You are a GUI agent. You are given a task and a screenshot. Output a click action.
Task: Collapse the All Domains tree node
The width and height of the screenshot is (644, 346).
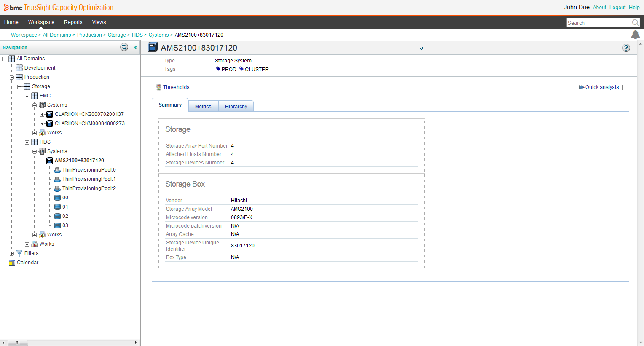pyautogui.click(x=4, y=59)
